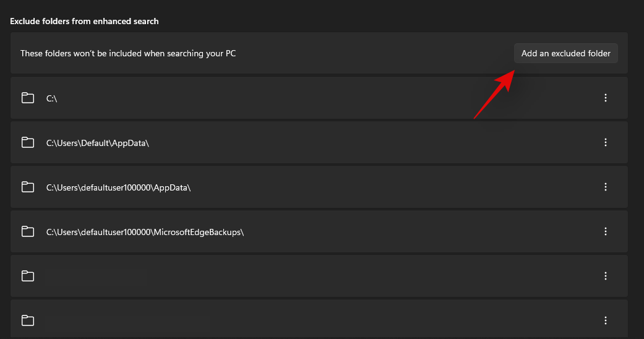Open more options for MicrosoftEdgeBackups folder

click(x=606, y=231)
